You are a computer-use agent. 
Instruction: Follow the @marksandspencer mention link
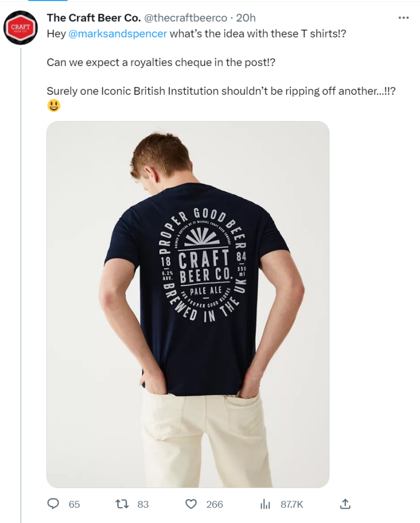(x=118, y=33)
